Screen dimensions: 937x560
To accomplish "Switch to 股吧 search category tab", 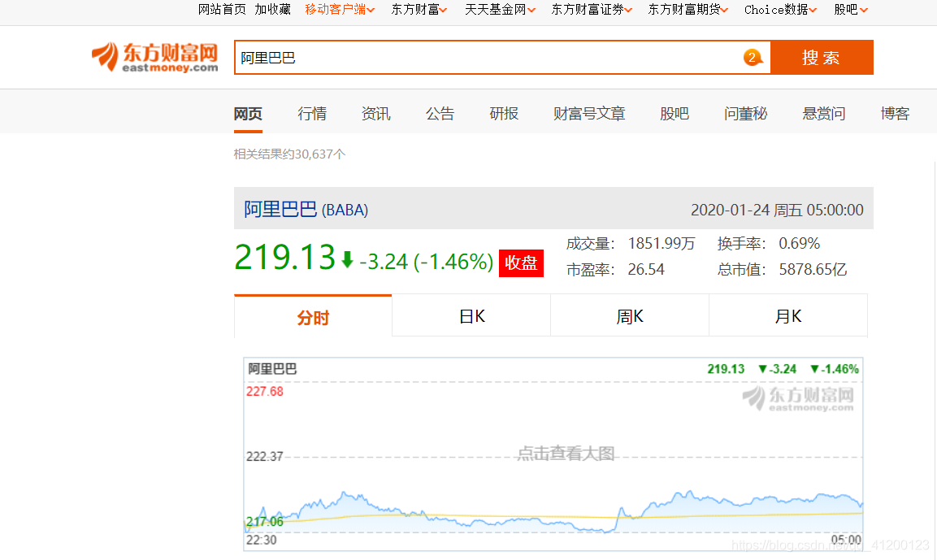I will (675, 114).
